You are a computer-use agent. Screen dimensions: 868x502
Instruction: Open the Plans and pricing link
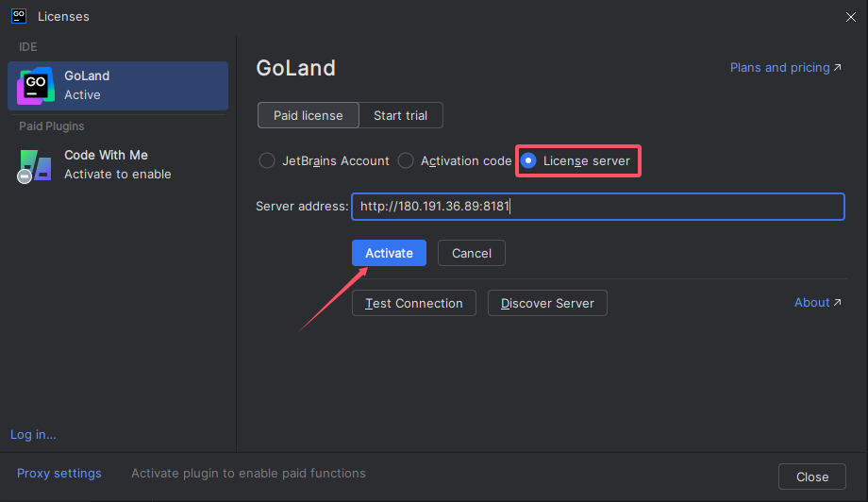click(x=785, y=68)
